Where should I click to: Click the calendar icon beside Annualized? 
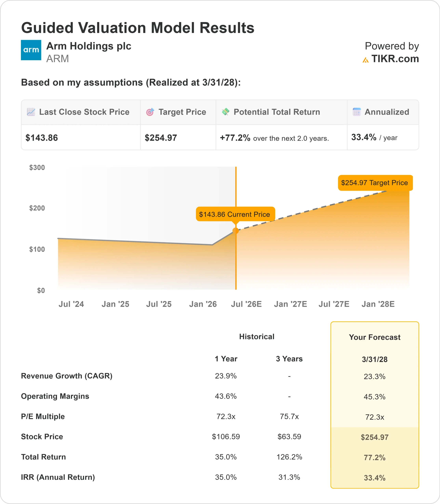(356, 112)
